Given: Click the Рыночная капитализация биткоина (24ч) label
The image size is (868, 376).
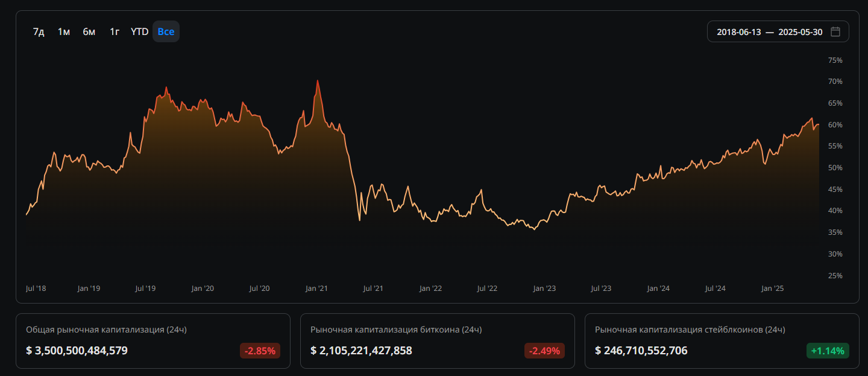Looking at the screenshot, I should [396, 330].
